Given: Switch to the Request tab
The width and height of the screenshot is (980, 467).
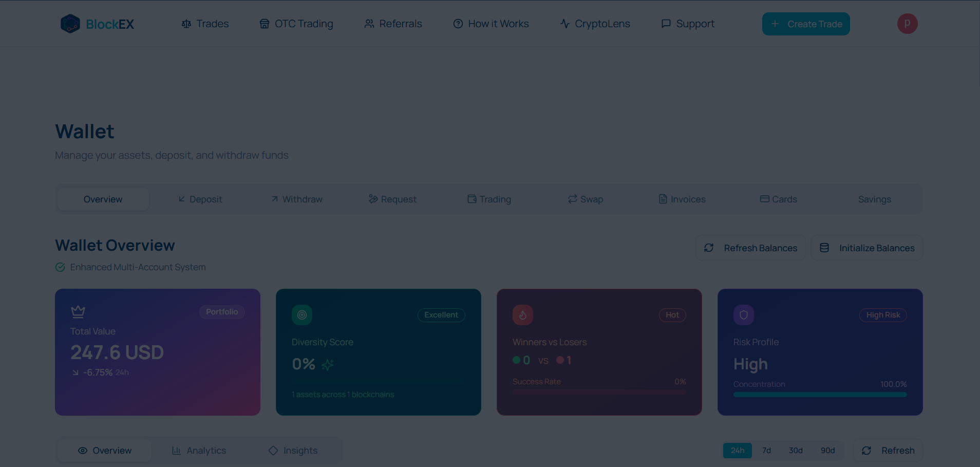Looking at the screenshot, I should [392, 199].
